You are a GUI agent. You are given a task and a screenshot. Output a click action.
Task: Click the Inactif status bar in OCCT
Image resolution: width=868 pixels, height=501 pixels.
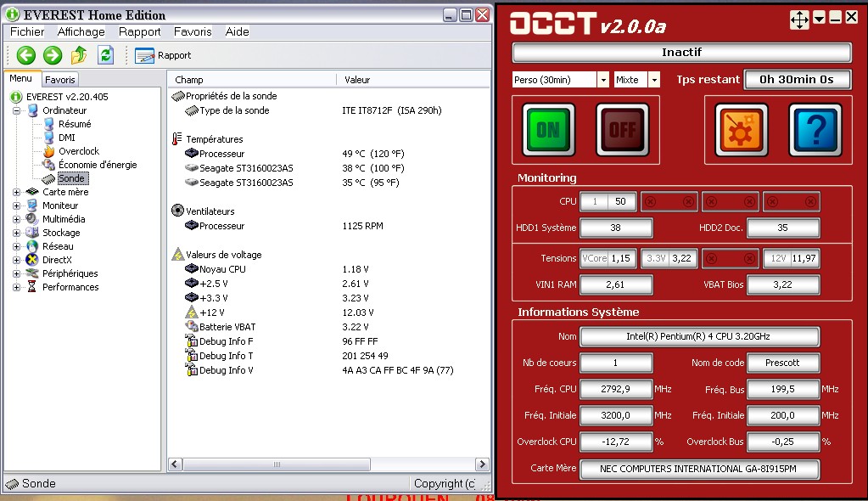click(x=681, y=53)
